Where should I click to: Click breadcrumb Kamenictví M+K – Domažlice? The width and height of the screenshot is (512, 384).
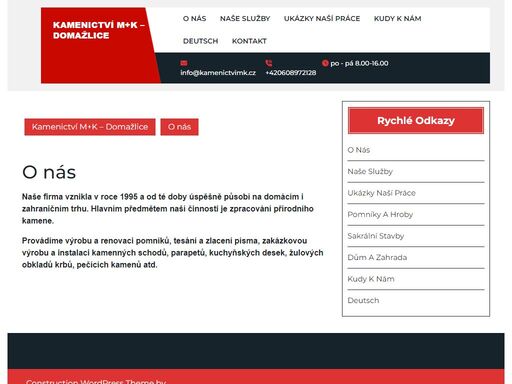90,127
